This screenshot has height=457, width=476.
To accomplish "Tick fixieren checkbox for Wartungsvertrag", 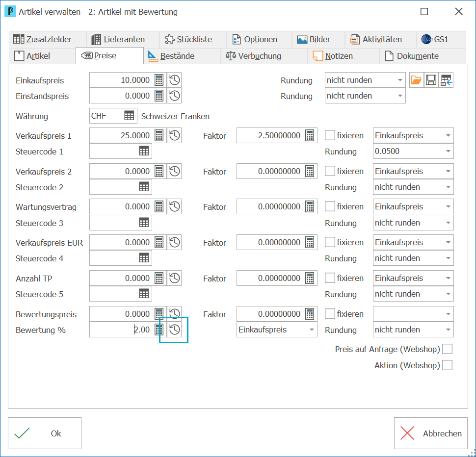I will tap(330, 206).
